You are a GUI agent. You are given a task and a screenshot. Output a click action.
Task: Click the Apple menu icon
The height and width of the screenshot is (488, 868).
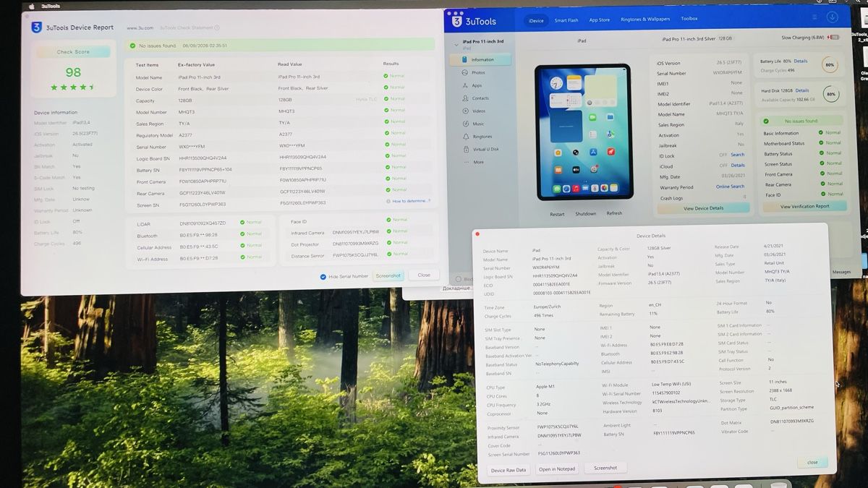point(31,7)
